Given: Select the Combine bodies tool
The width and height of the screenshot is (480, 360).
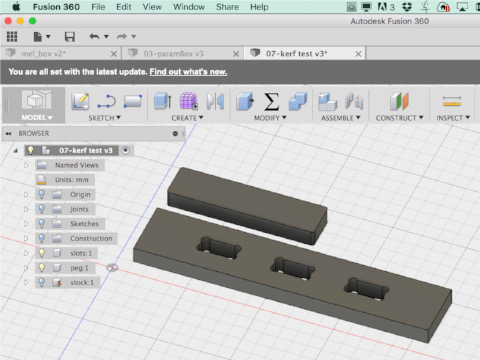Looking at the screenshot, I should click(298, 101).
